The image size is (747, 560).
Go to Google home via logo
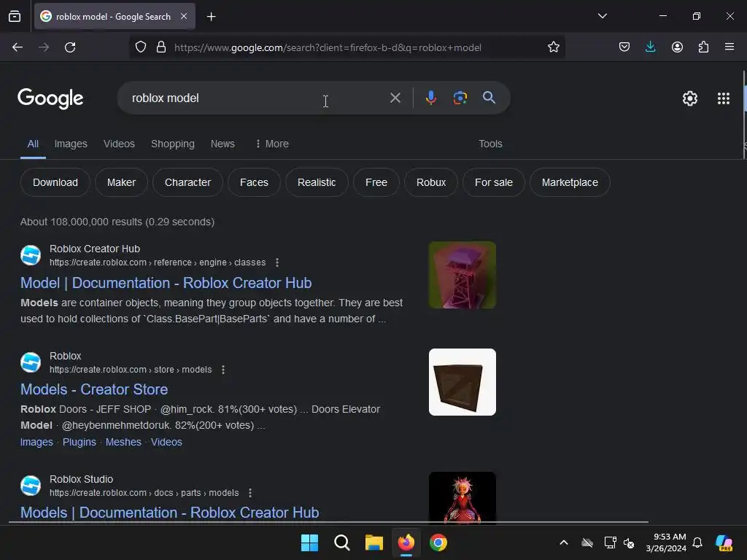50,98
